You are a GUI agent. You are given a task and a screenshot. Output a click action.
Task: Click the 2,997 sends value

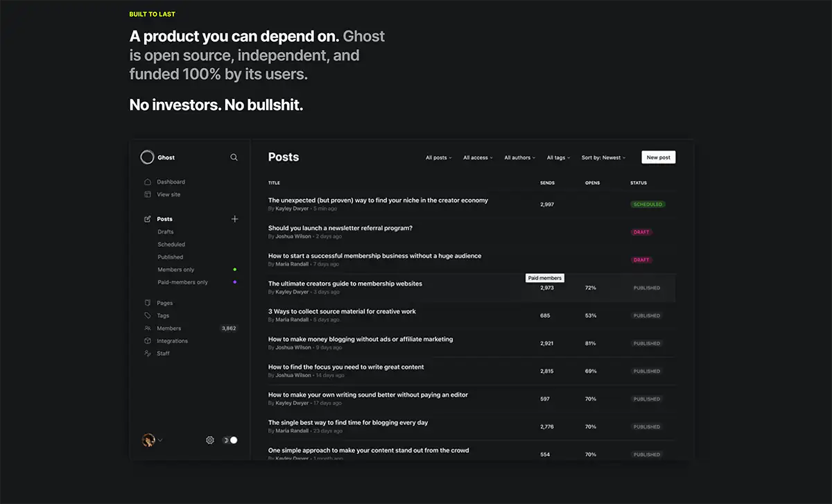tap(547, 205)
